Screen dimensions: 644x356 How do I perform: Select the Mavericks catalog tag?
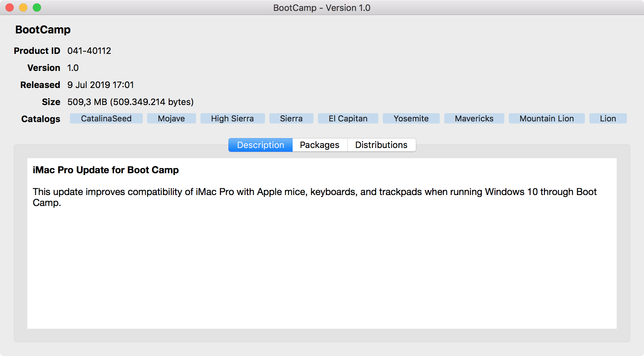click(x=474, y=118)
